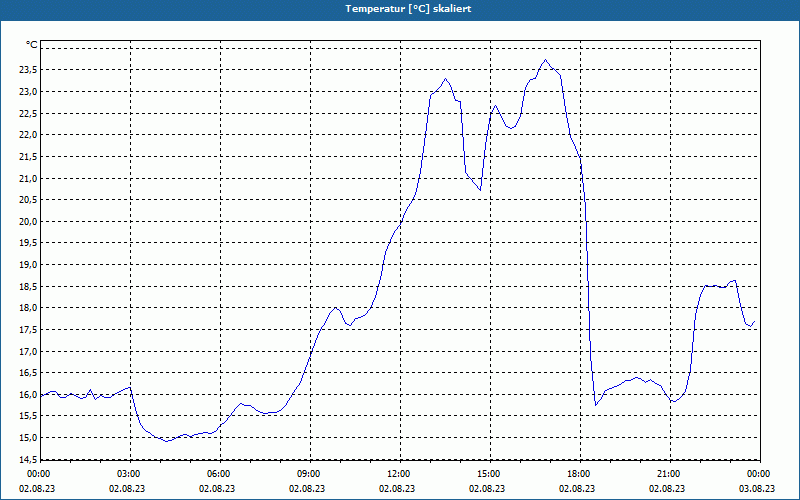
Task: Click the 19,5 y-axis label
Action: 28,243
